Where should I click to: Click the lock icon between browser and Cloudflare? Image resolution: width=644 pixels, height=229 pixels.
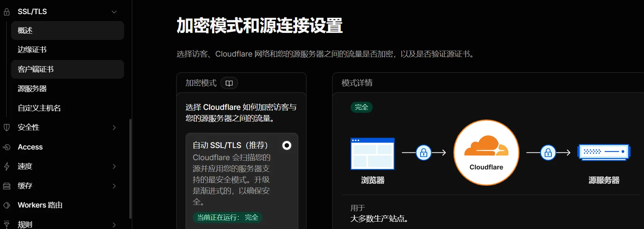424,152
